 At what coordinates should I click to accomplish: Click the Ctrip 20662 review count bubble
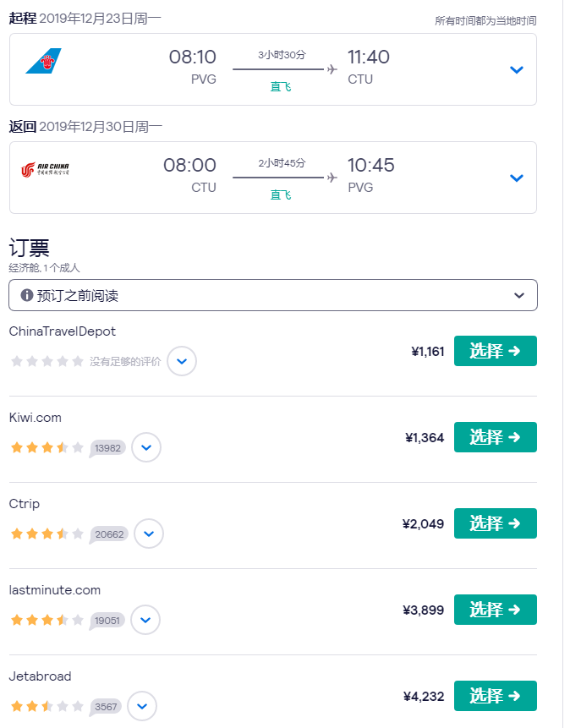click(109, 534)
